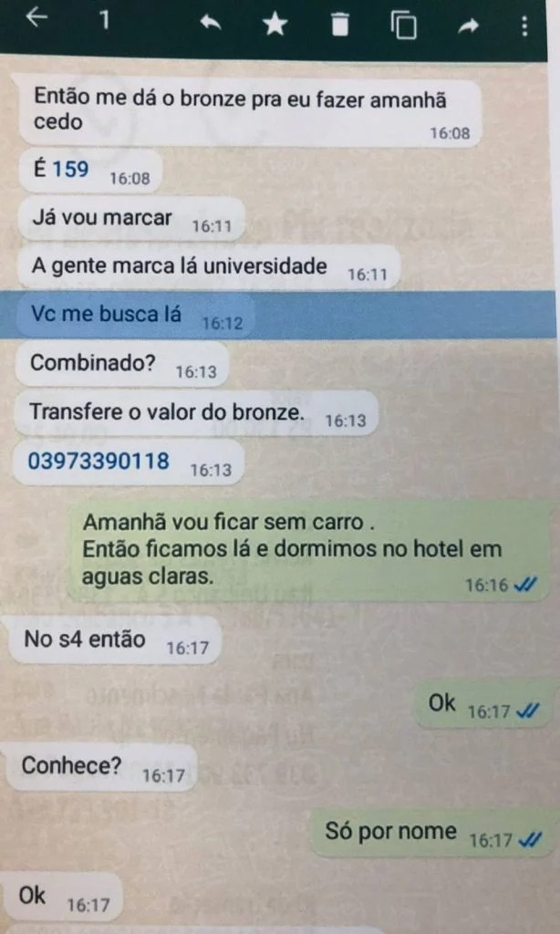Select sent message 'Só por nome'

[432, 832]
